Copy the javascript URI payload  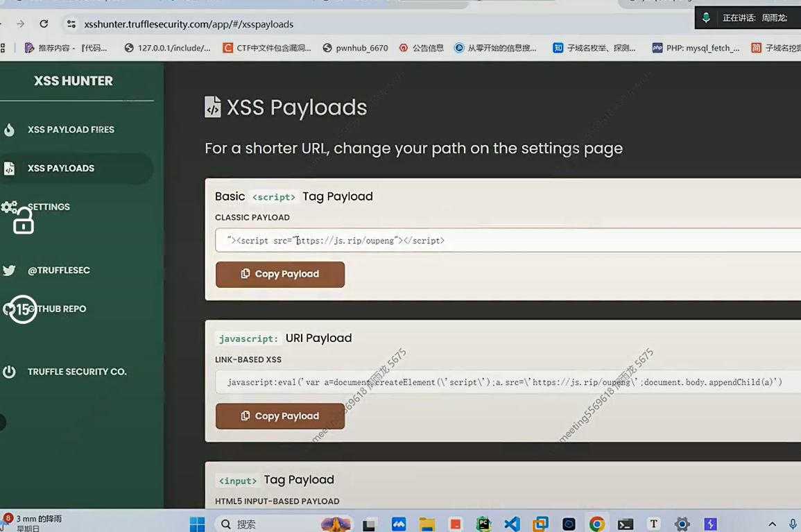280,416
